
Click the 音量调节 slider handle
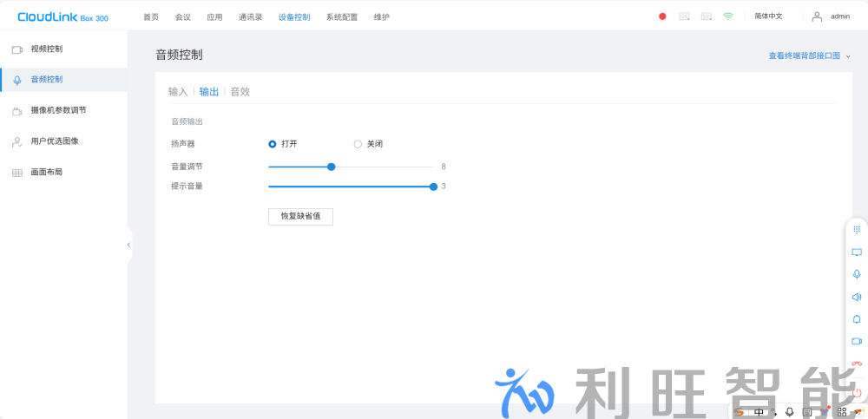point(331,167)
